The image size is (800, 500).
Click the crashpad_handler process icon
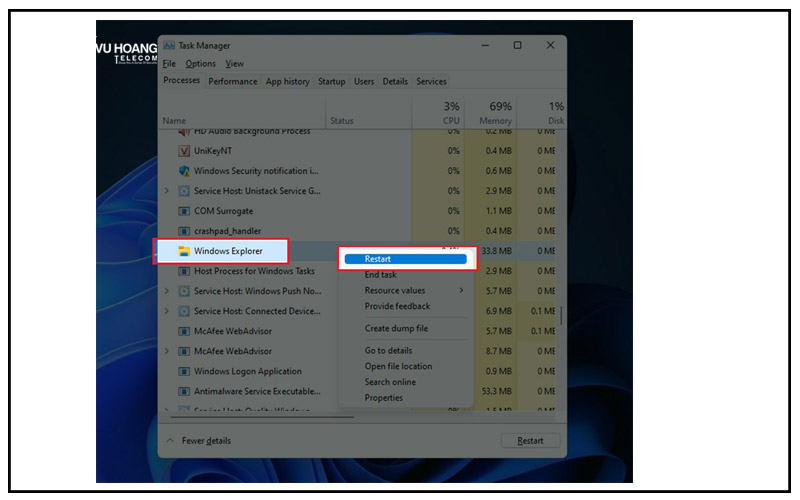click(x=183, y=231)
